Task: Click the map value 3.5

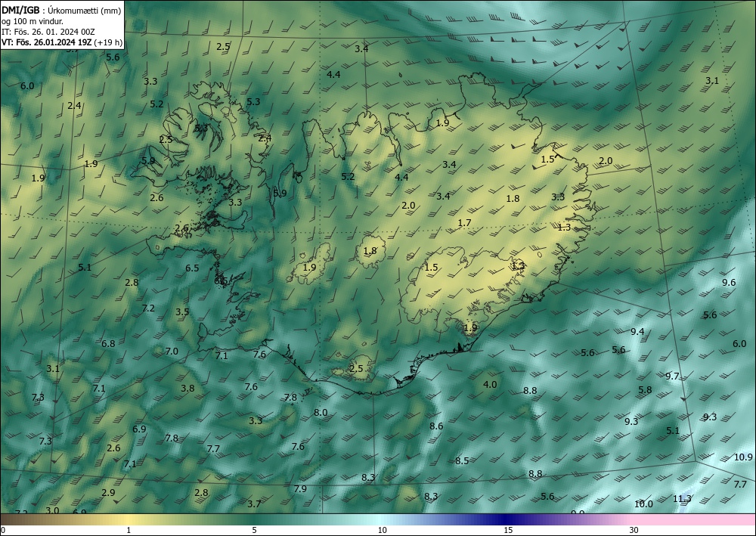Action: tap(182, 312)
